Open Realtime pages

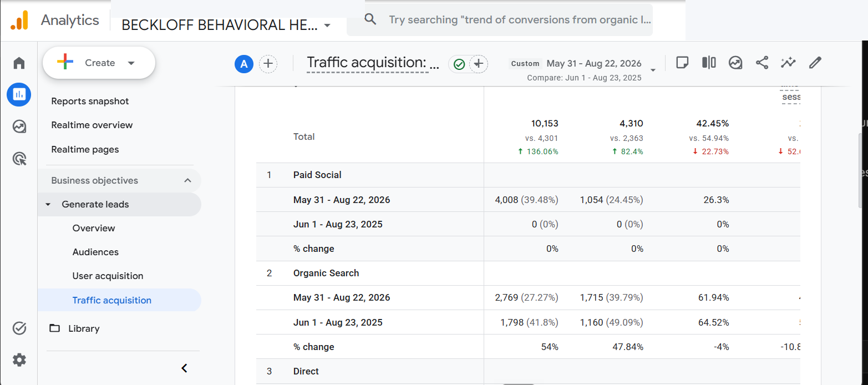tap(85, 149)
